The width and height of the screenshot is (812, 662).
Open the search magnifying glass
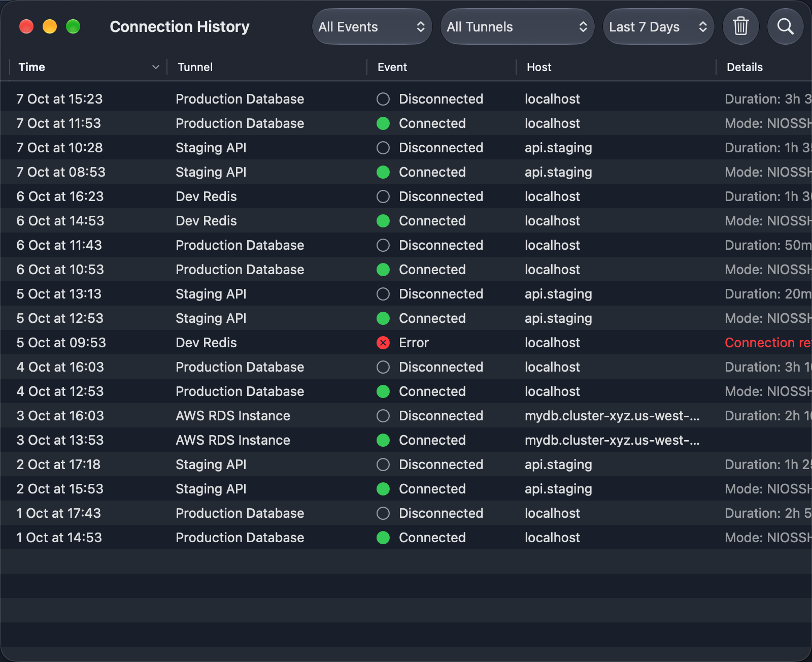pyautogui.click(x=786, y=26)
